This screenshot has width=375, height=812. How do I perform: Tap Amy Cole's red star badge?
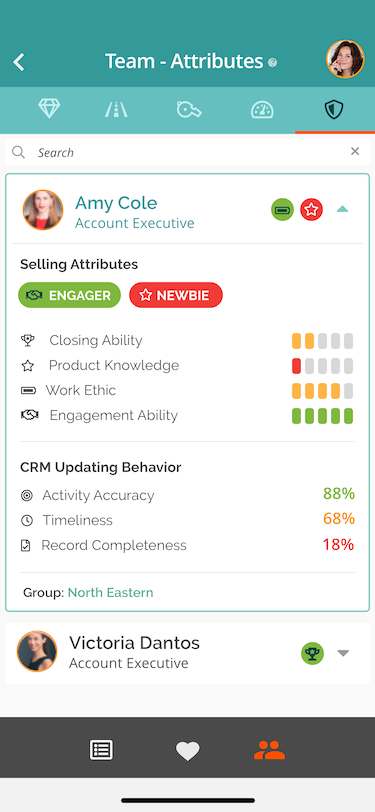(x=311, y=210)
